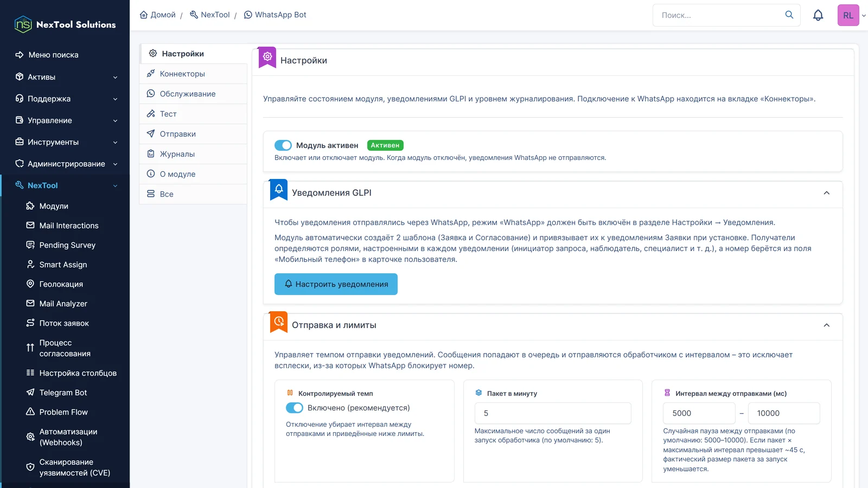Switch to the Отправки tab
This screenshot has height=488, width=868.
click(x=193, y=134)
